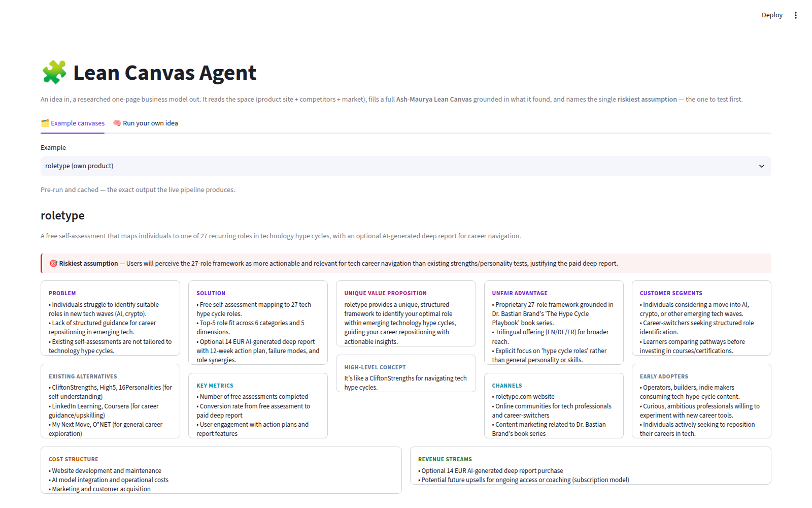Click the UNIQUE VALUE PROPOSITION heading
Viewport: 812px width, 508px height.
pos(385,293)
